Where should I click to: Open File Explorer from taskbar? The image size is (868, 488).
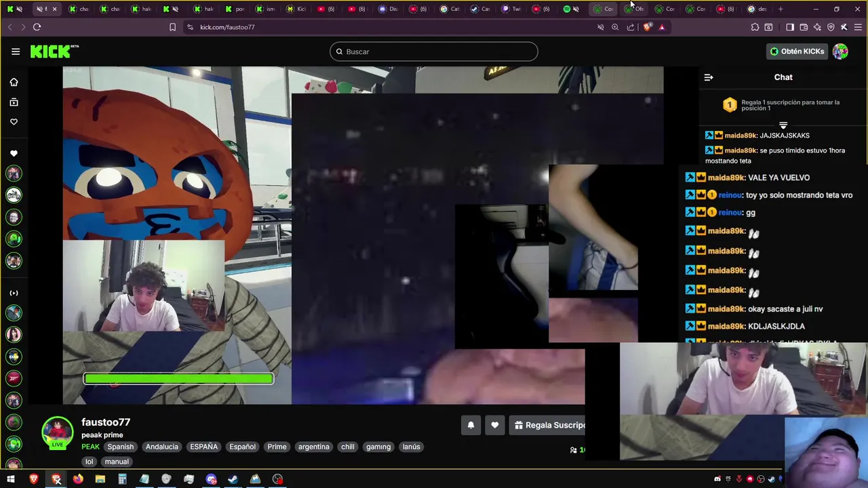[x=100, y=479]
